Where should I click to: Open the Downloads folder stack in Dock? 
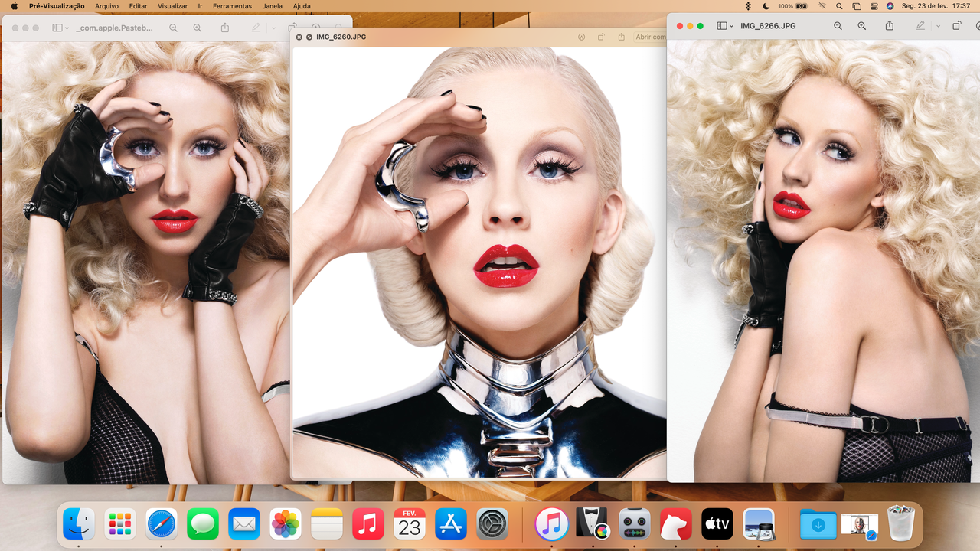[818, 524]
